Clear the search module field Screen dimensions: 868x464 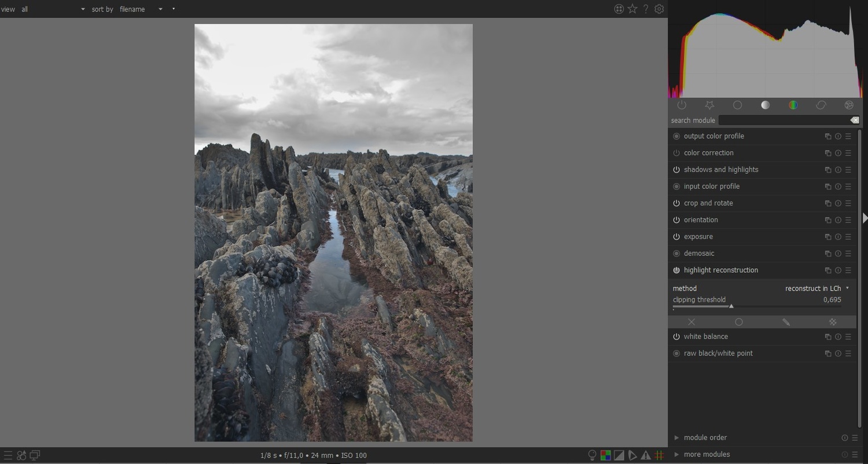click(855, 120)
